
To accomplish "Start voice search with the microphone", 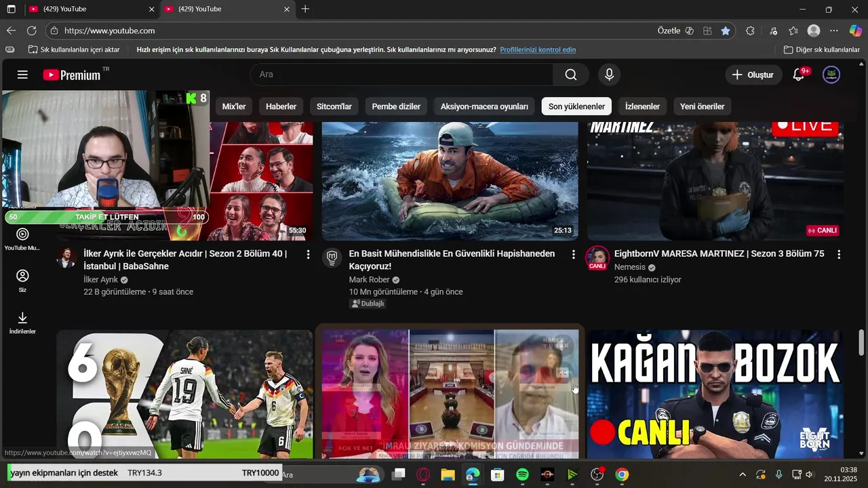I will pyautogui.click(x=609, y=75).
